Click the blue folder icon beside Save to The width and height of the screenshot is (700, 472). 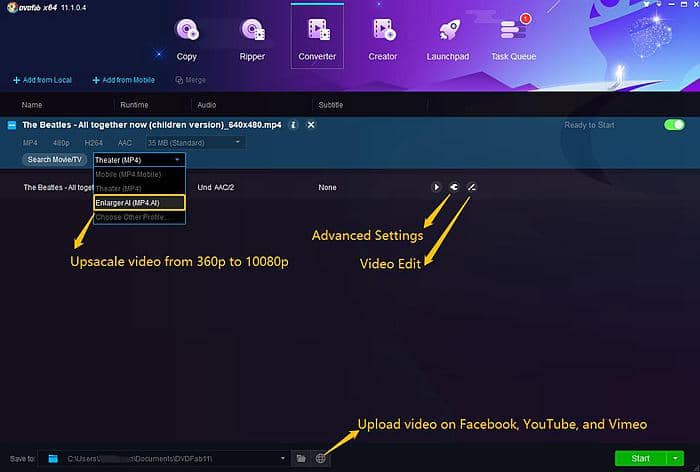53,459
